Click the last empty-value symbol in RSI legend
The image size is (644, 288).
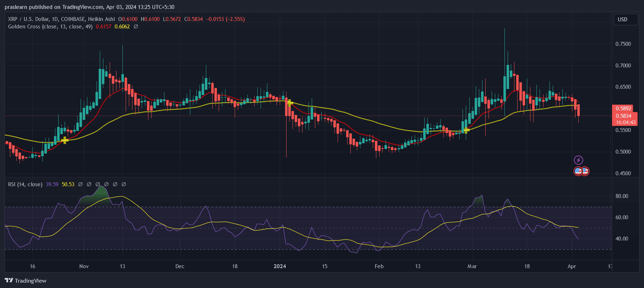pyautogui.click(x=124, y=184)
